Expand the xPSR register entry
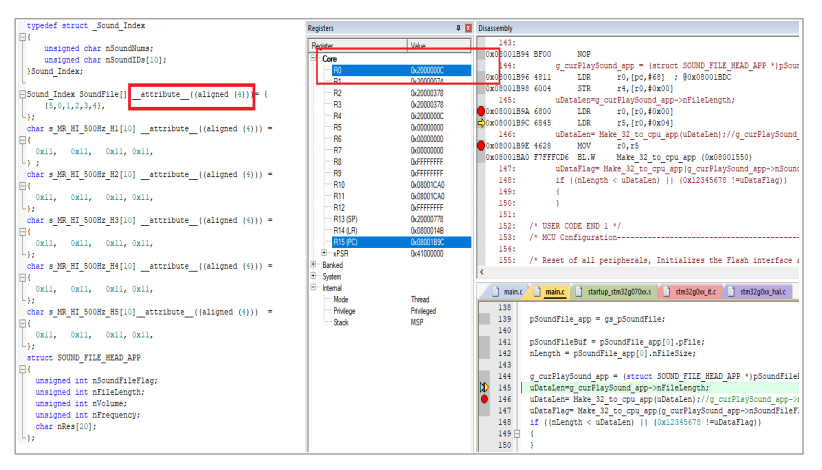Image resolution: width=822 pixels, height=470 pixels. coord(322,254)
